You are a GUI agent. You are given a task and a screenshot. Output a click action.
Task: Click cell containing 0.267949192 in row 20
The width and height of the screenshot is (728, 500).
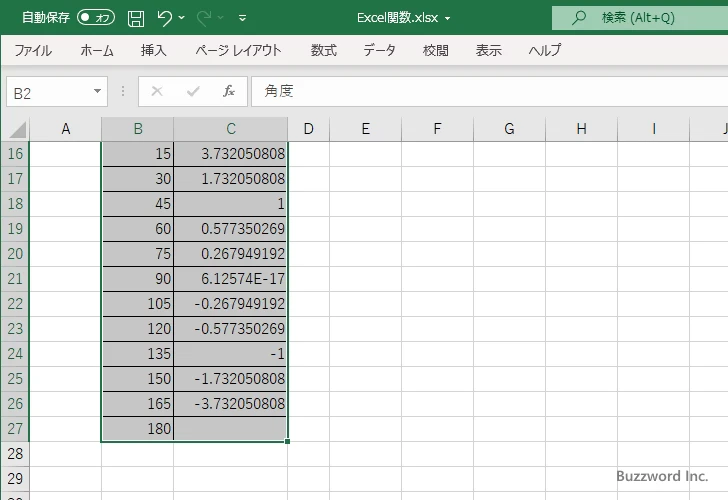[x=231, y=254]
